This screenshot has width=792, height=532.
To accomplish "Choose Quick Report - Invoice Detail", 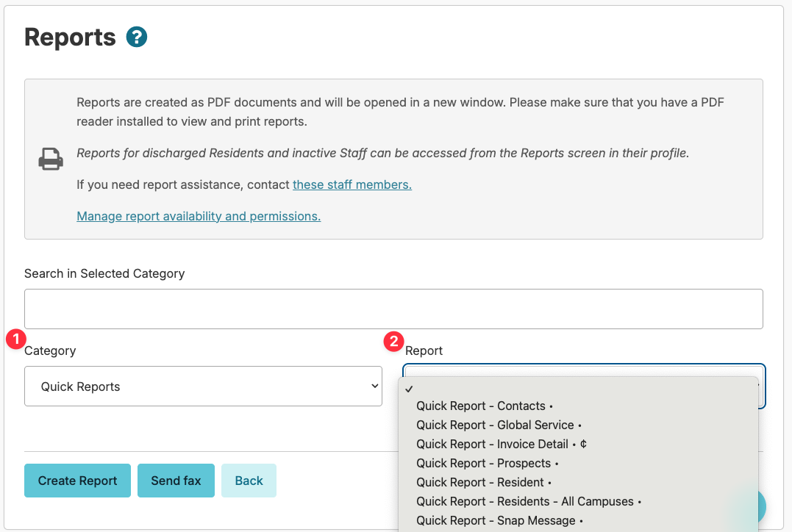I will (578, 444).
